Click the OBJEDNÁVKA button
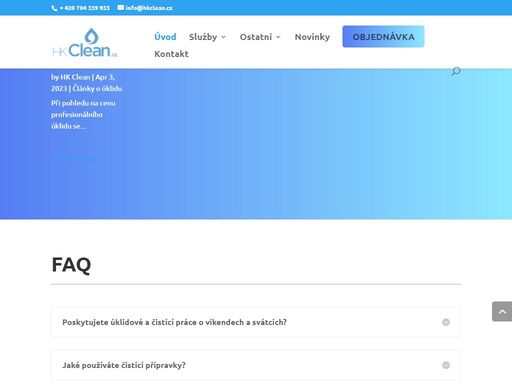 [x=383, y=37]
